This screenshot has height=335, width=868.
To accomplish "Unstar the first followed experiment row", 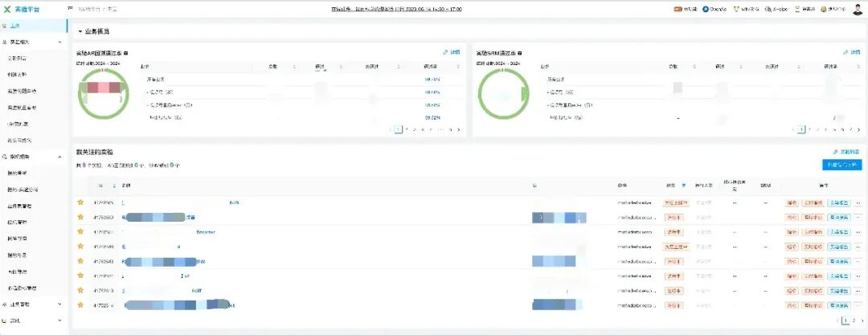I will (80, 202).
